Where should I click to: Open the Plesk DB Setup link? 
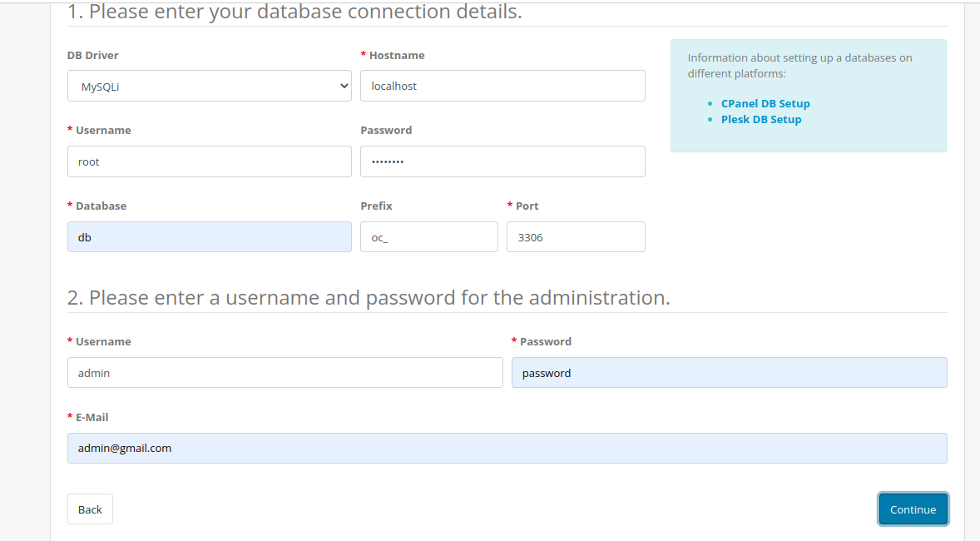760,119
